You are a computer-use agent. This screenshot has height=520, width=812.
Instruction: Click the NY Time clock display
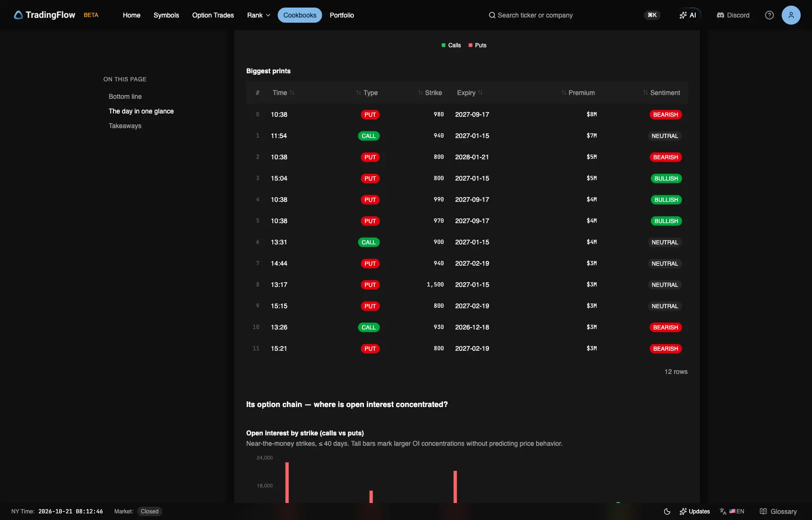[x=57, y=511]
